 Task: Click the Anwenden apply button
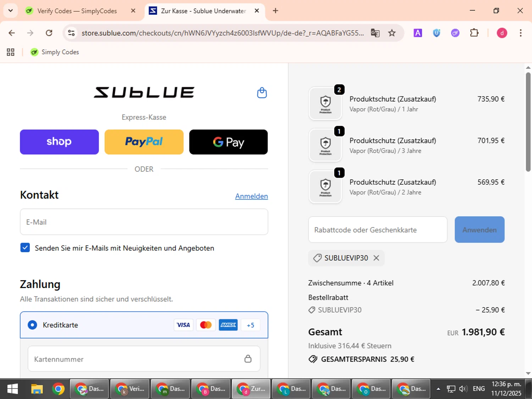click(x=480, y=229)
